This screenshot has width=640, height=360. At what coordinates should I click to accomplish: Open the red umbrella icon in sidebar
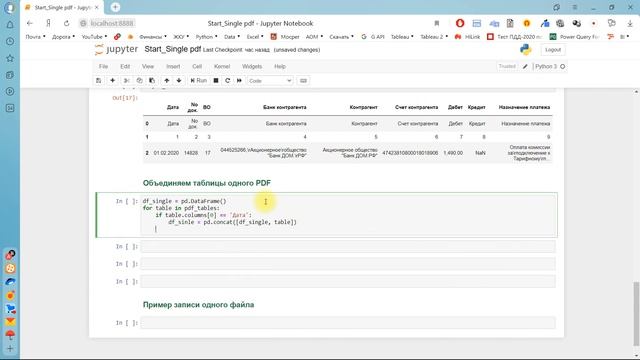pos(10,335)
